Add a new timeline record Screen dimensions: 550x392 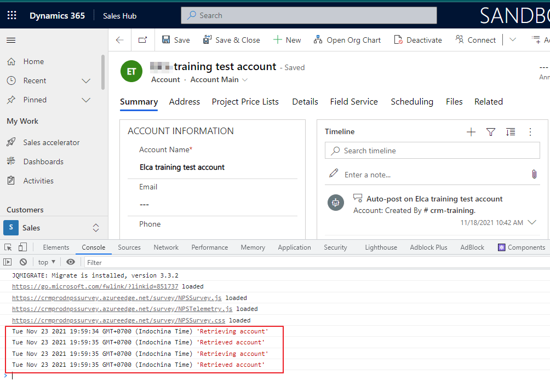471,132
